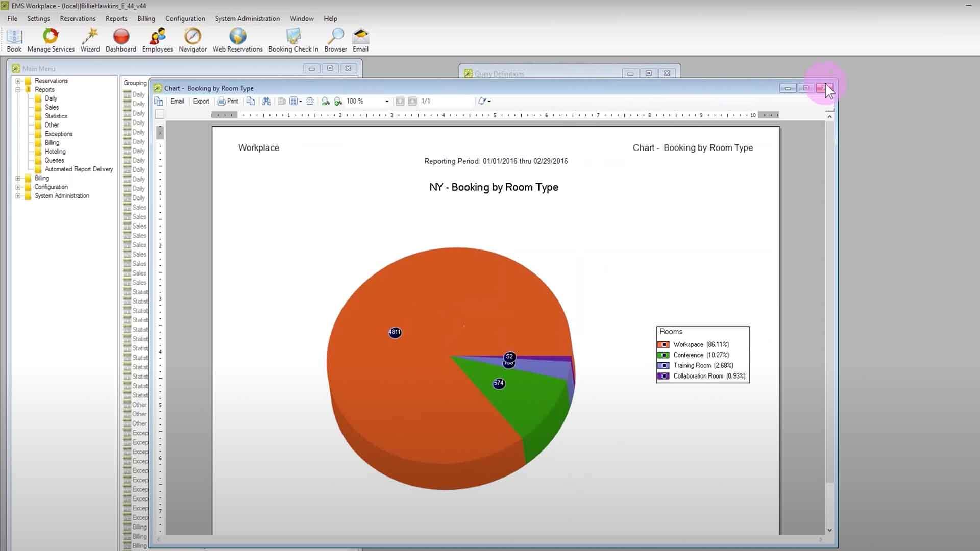Click the Email button on the chart toolbar

coord(177,101)
